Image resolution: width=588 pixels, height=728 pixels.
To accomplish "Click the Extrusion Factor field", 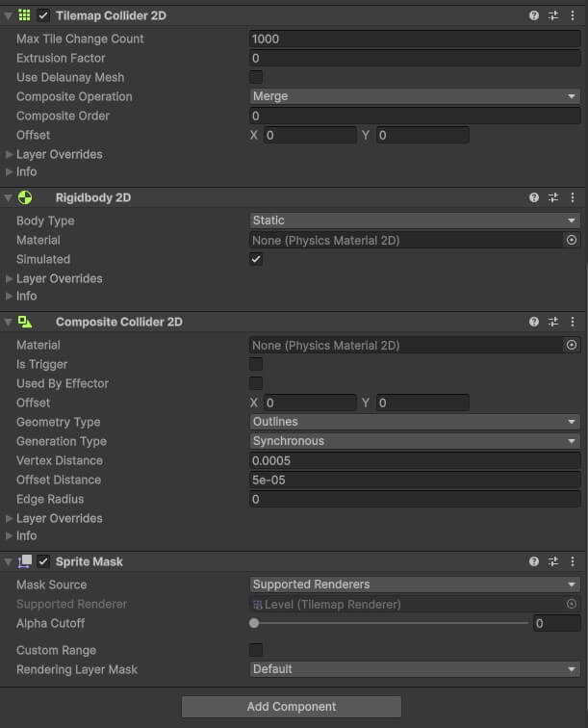I will point(415,58).
